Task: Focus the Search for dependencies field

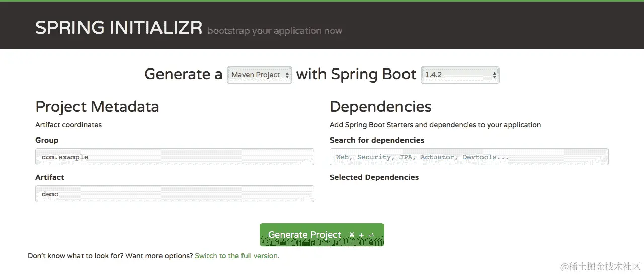Action: pos(469,157)
